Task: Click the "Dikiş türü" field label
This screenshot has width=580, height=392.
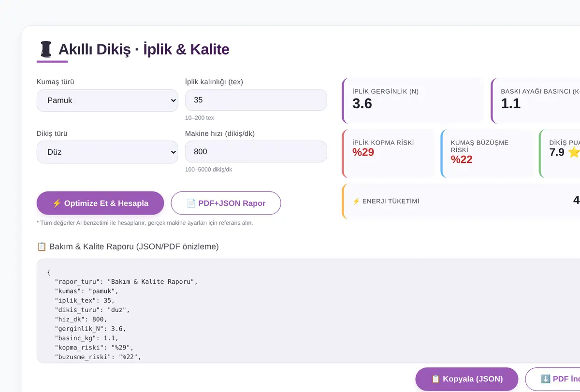Action: (52, 133)
